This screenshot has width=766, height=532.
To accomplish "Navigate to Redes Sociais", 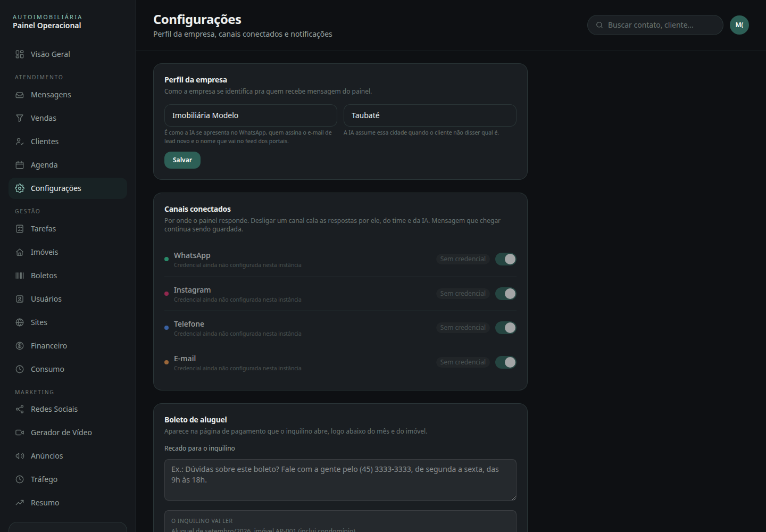I will [68, 409].
